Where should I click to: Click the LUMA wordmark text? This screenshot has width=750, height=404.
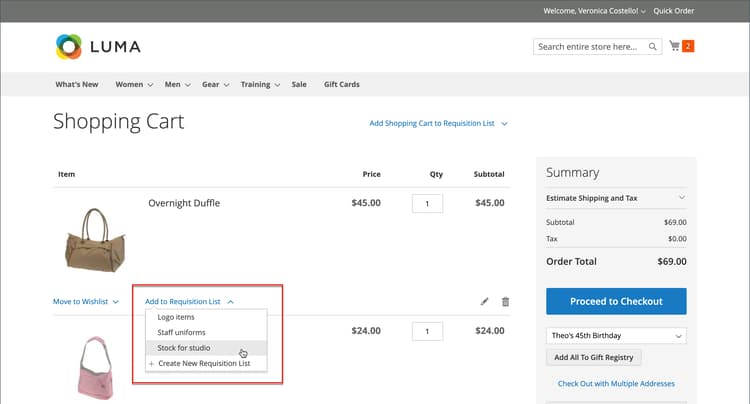pos(115,47)
